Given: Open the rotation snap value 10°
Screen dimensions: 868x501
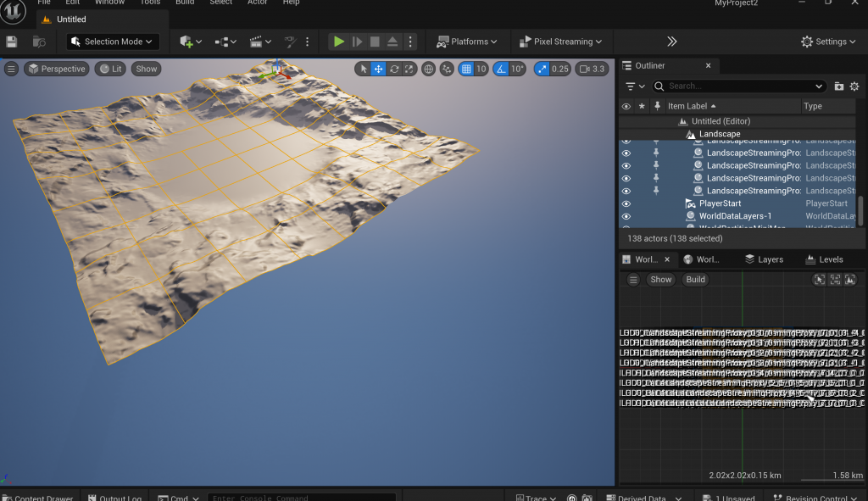Looking at the screenshot, I should click(517, 69).
